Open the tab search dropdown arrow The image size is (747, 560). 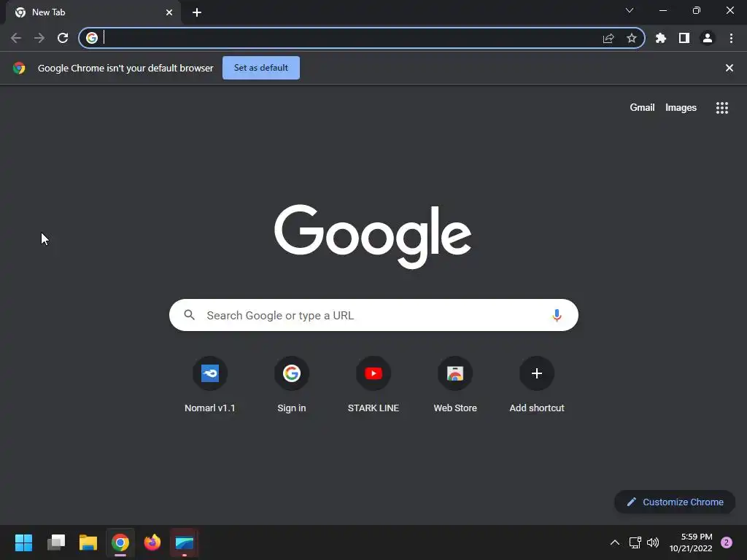point(630,10)
